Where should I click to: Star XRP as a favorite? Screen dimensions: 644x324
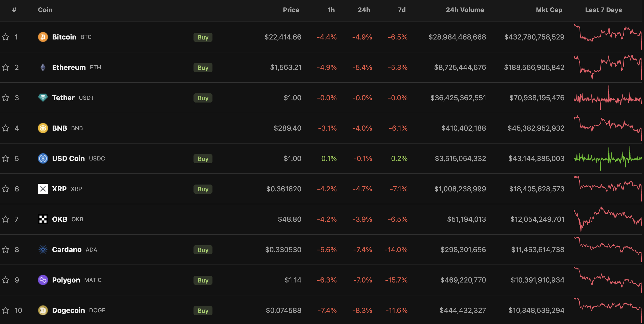pyautogui.click(x=6, y=189)
